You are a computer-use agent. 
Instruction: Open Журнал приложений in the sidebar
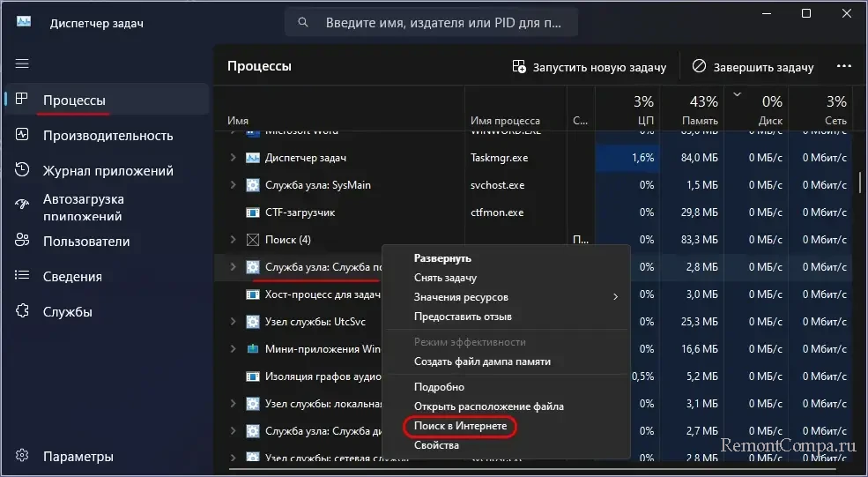[108, 171]
